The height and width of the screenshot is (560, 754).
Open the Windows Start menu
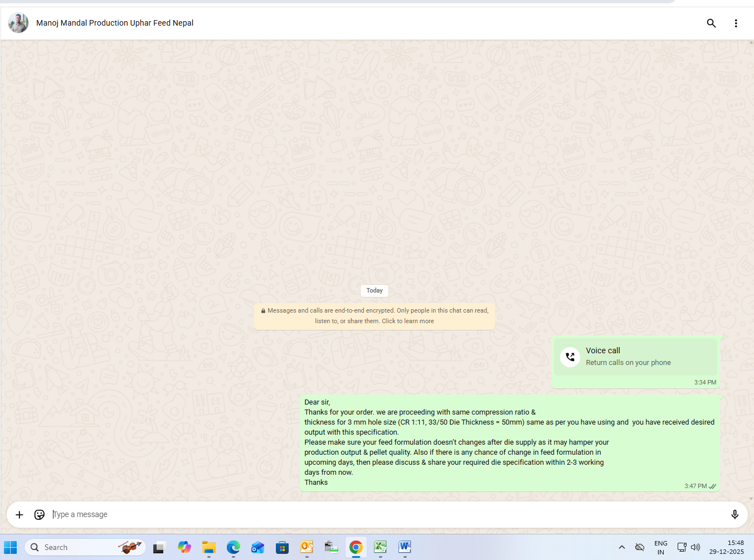tap(11, 547)
